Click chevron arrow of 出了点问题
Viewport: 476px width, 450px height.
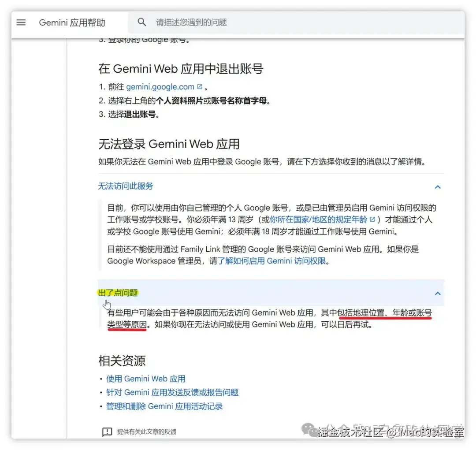click(x=438, y=294)
